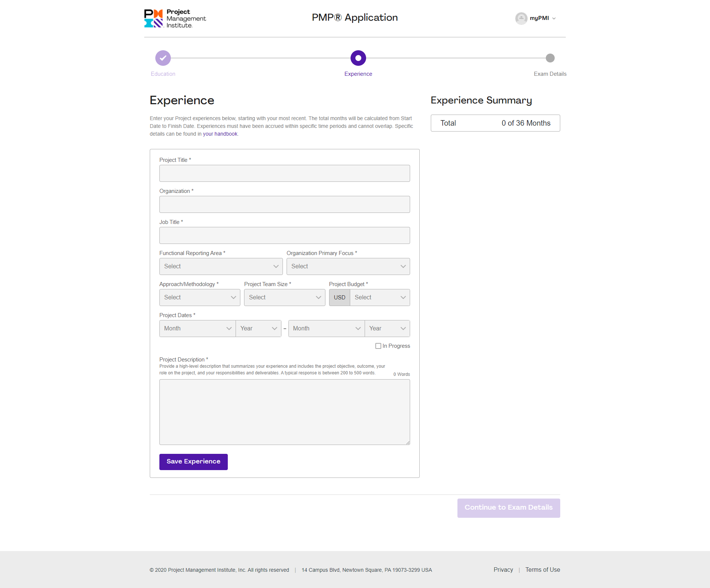Viewport: 710px width, 588px height.
Task: Open the end date Year dropdown
Action: [387, 329]
